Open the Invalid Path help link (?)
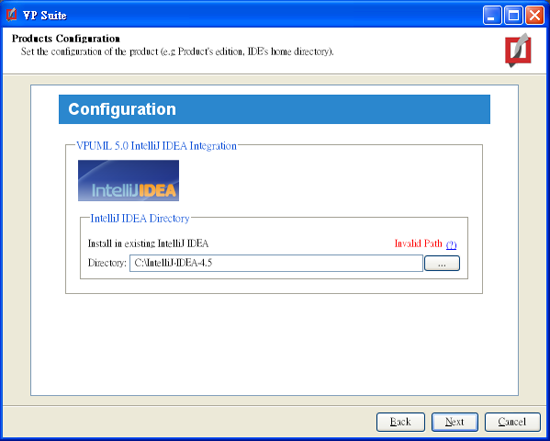550x441 pixels. [x=451, y=245]
